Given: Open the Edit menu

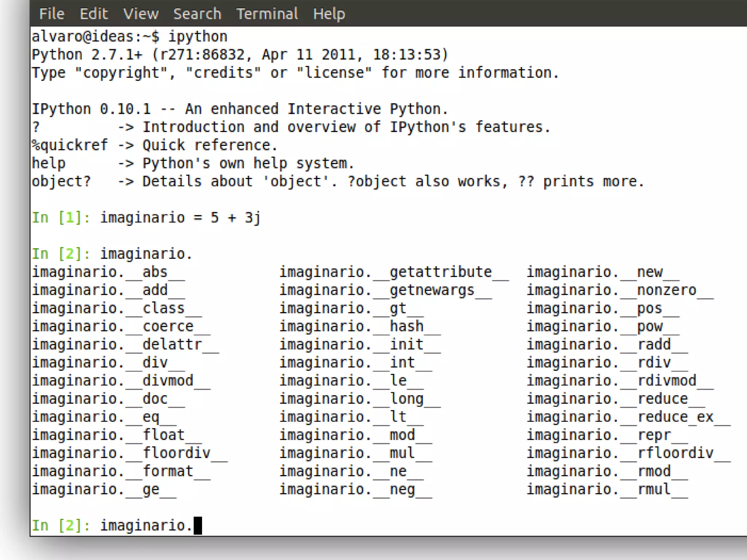Looking at the screenshot, I should point(94,14).
